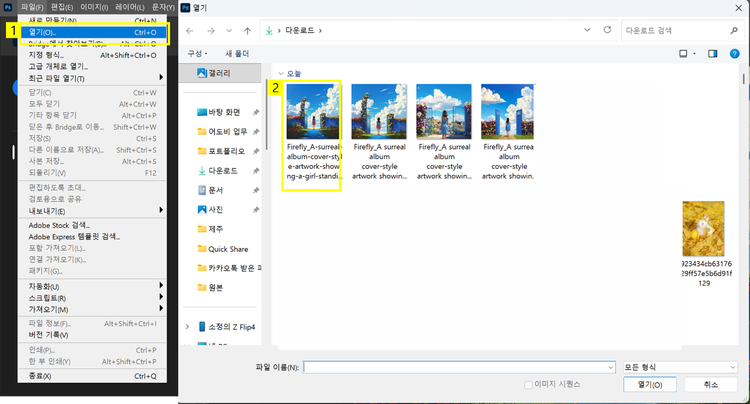750x404 pixels.
Task: Click the path chevron after 다운로드
Action: pos(320,31)
